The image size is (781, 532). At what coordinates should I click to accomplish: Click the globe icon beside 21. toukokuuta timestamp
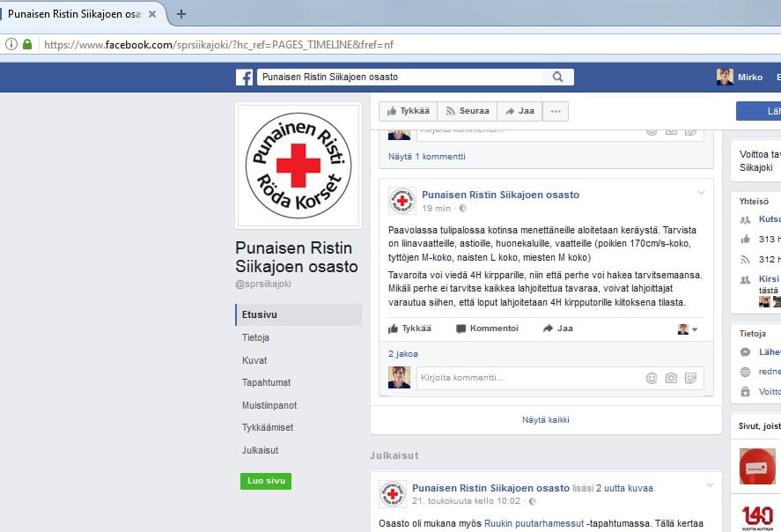533,501
